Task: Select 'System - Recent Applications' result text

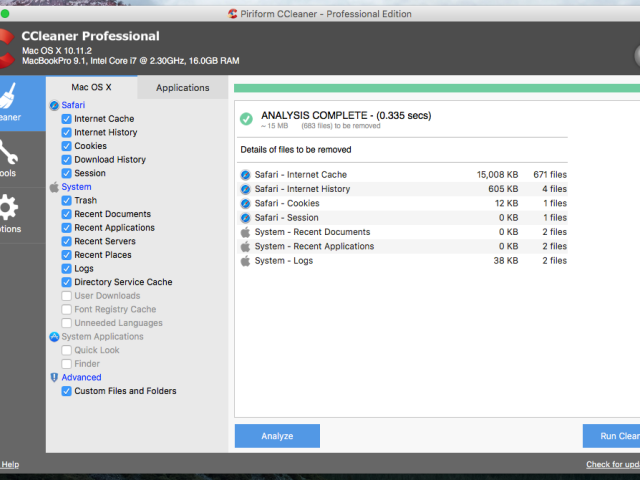Action: (314, 247)
